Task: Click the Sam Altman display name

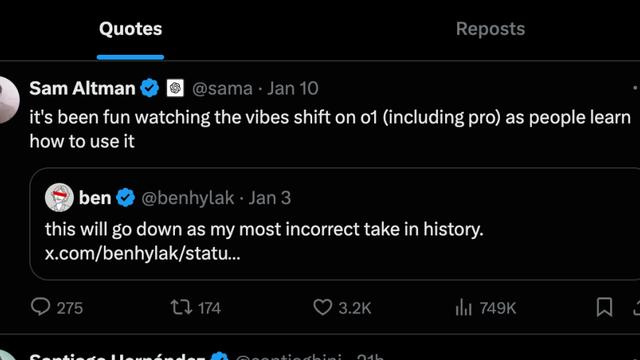Action: [x=82, y=88]
